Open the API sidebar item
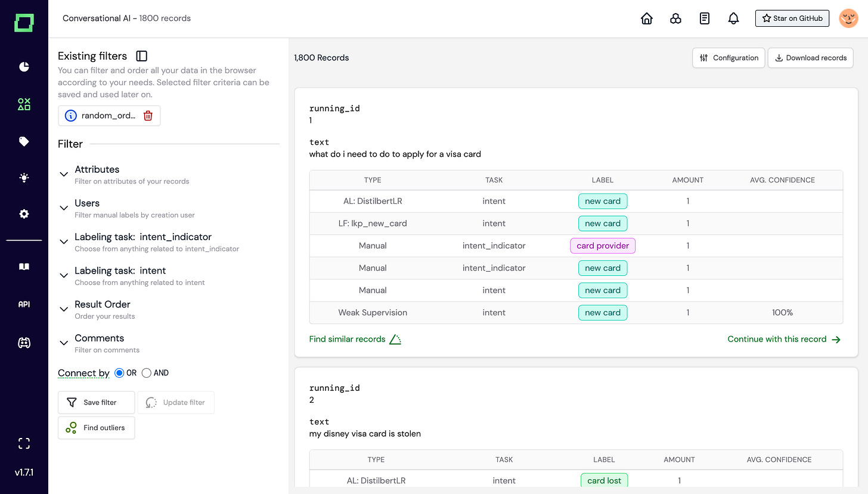The height and width of the screenshot is (494, 868). [x=24, y=304]
